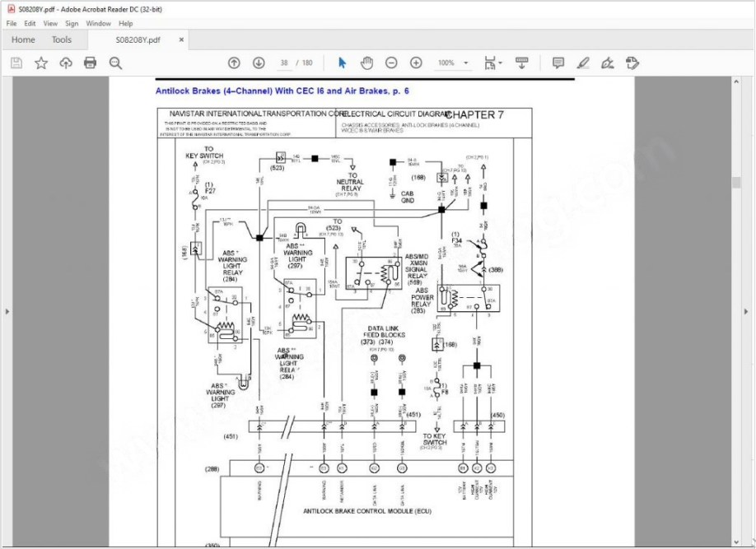Select the highlighter pen tool
This screenshot has width=756, height=549.
click(583, 63)
